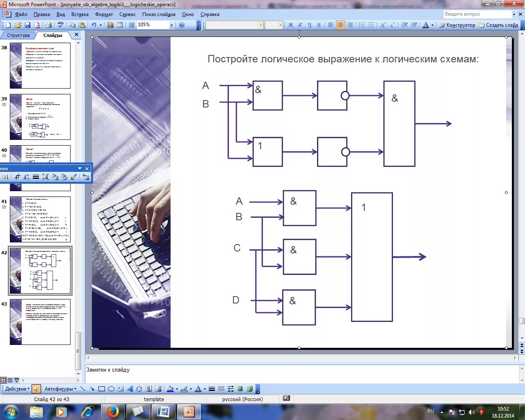Image resolution: width=525 pixels, height=420 pixels.
Task: Run the ABC spelling check
Action: [61, 25]
